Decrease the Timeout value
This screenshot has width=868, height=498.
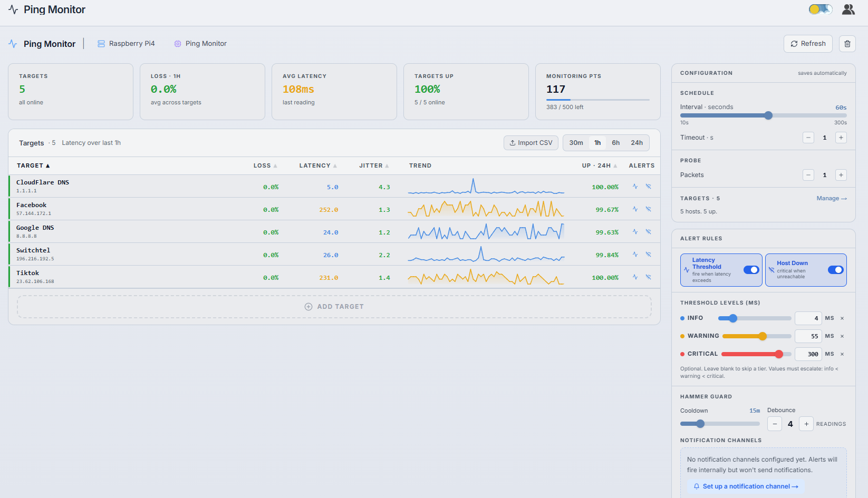tap(808, 138)
